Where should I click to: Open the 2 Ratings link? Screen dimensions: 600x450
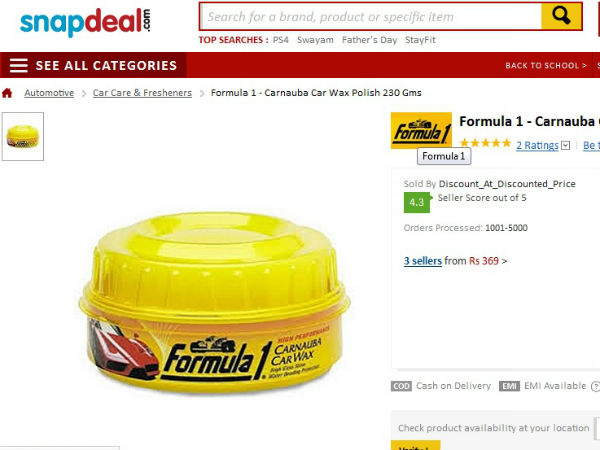tap(537, 145)
